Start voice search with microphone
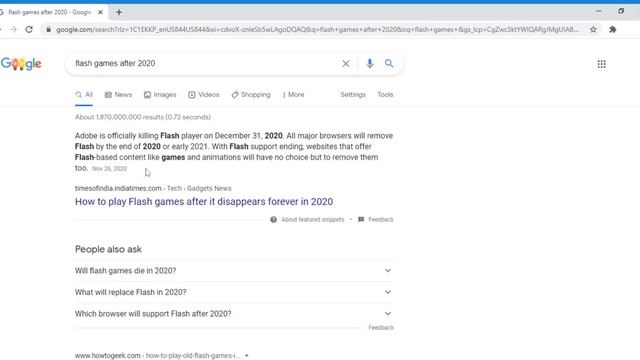 click(369, 63)
